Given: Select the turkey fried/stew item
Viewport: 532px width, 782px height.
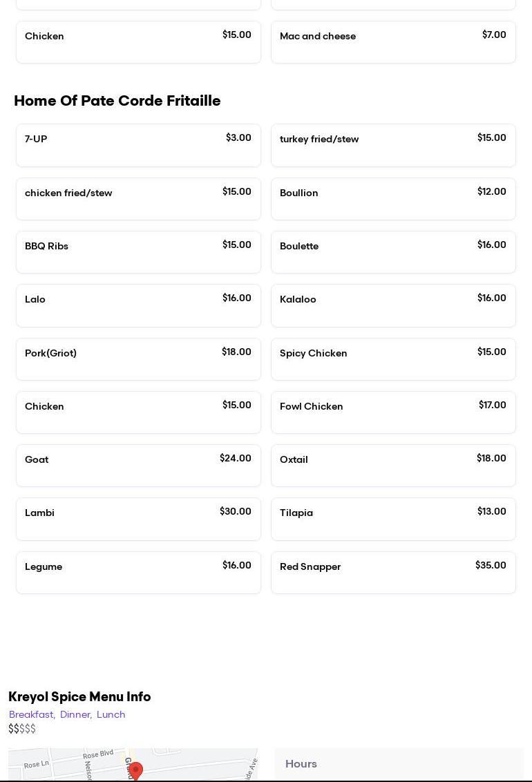Looking at the screenshot, I should (393, 146).
